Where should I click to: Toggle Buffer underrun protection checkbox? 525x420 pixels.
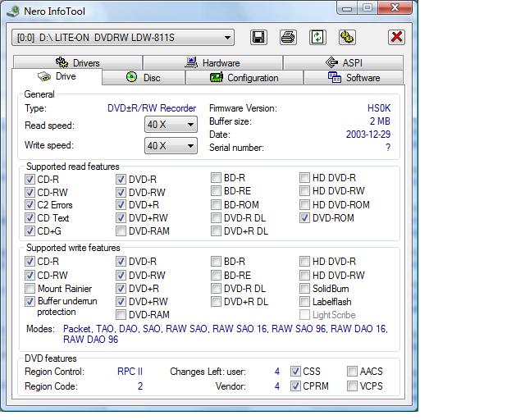coord(30,301)
